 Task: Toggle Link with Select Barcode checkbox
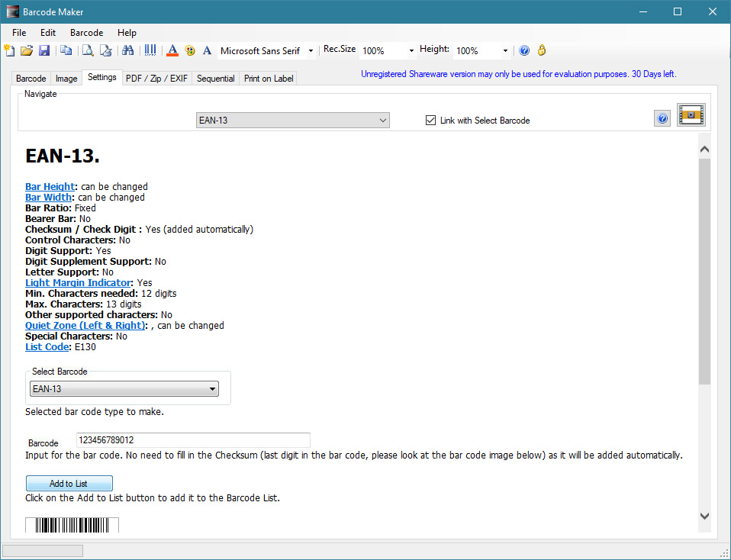click(431, 121)
